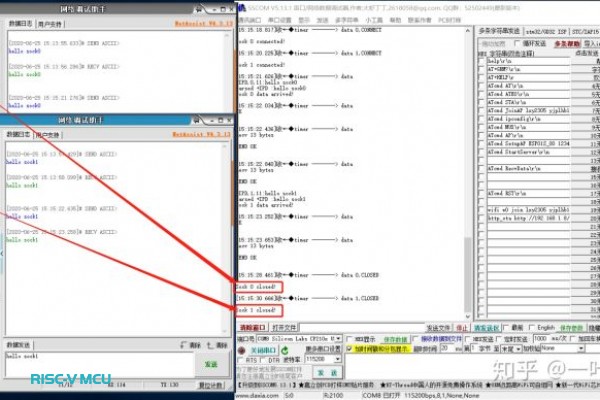Screen dimensions: 600x400
Task: Click the 清除窗口 button in SSCOM
Action: coord(253,328)
